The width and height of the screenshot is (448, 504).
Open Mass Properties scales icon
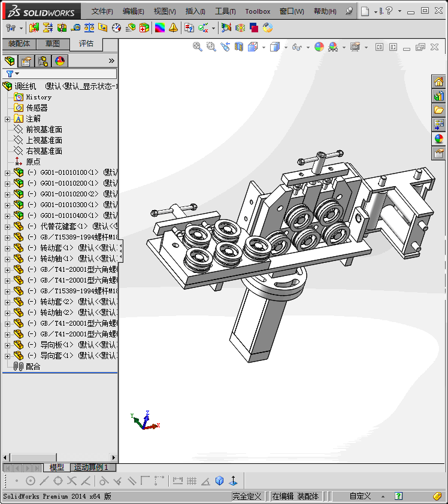click(x=89, y=28)
